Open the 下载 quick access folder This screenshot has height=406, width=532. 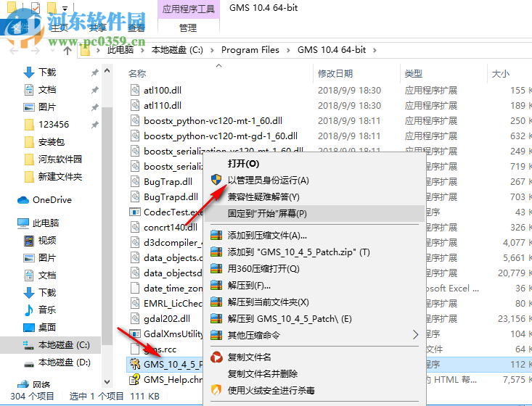pyautogui.click(x=47, y=72)
